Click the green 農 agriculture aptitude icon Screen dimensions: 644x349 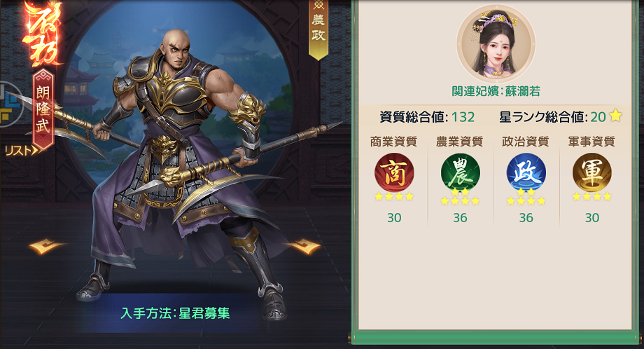[x=460, y=172]
